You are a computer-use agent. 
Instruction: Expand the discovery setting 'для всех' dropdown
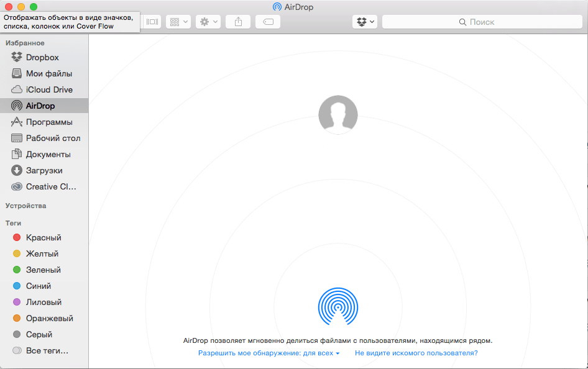point(269,353)
